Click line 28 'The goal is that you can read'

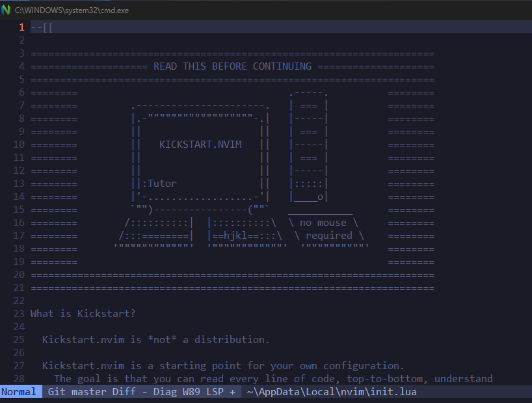(x=273, y=378)
